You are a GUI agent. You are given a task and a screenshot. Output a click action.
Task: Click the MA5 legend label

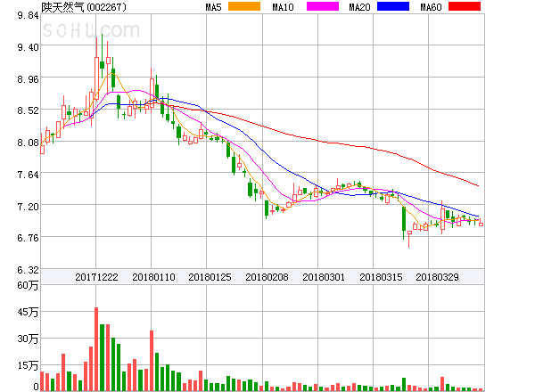pyautogui.click(x=213, y=7)
